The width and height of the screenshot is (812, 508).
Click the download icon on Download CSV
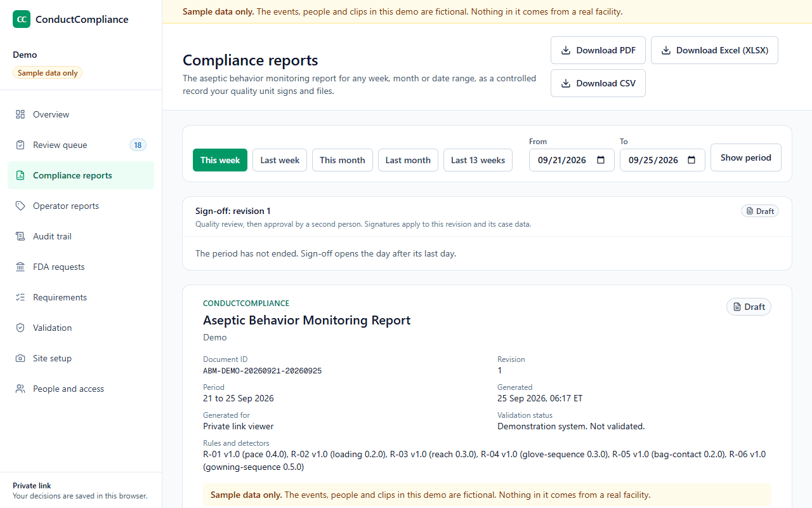[566, 83]
